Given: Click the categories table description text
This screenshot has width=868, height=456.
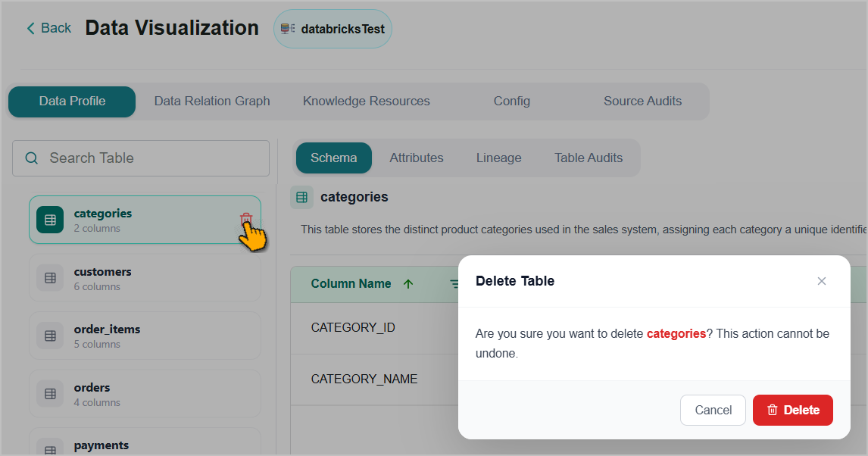Looking at the screenshot, I should point(583,230).
